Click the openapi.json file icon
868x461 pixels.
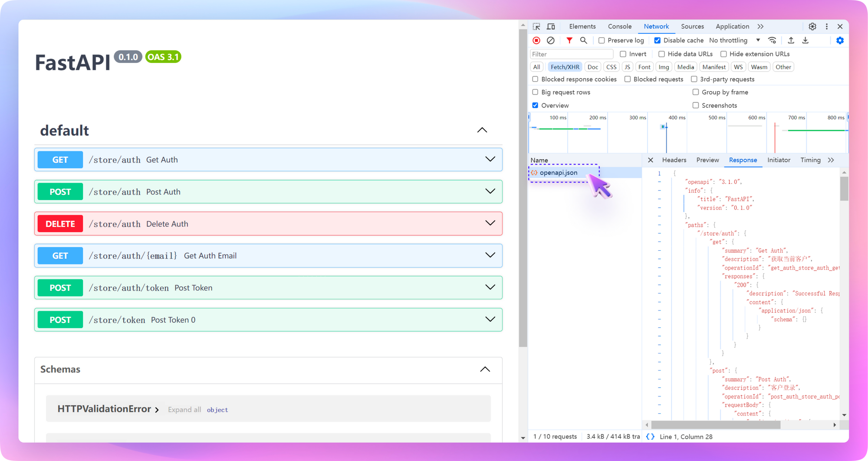[534, 173]
